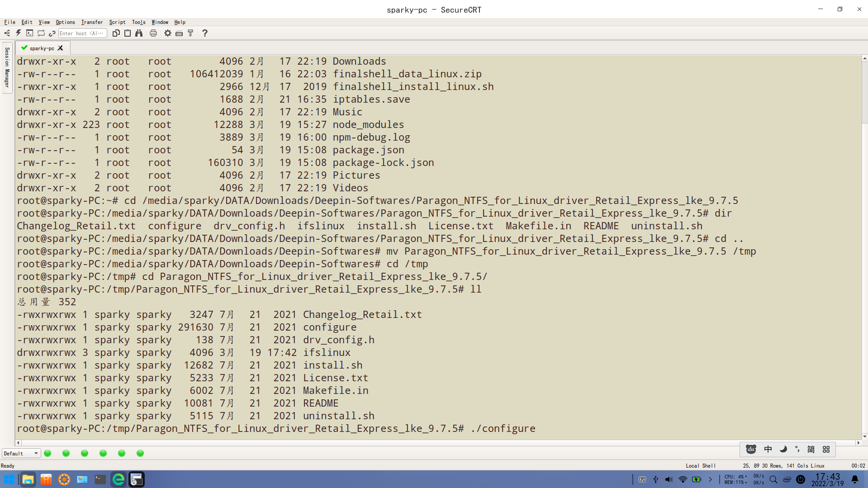Click the punctuation mode icon in input bar
This screenshot has height=488, width=868.
click(797, 449)
